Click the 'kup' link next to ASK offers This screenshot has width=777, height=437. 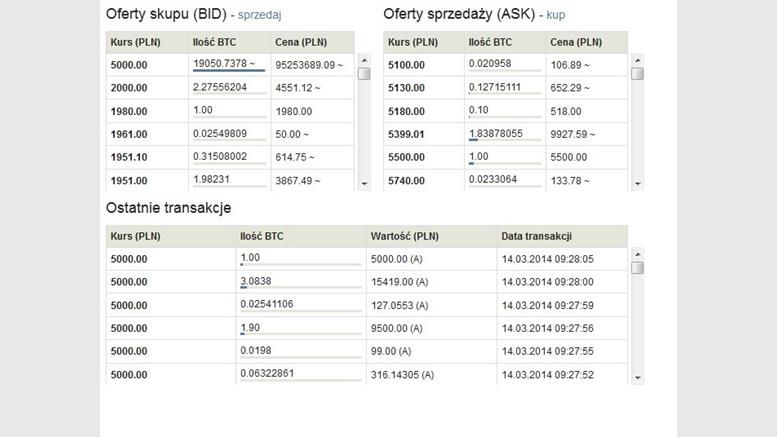(555, 15)
